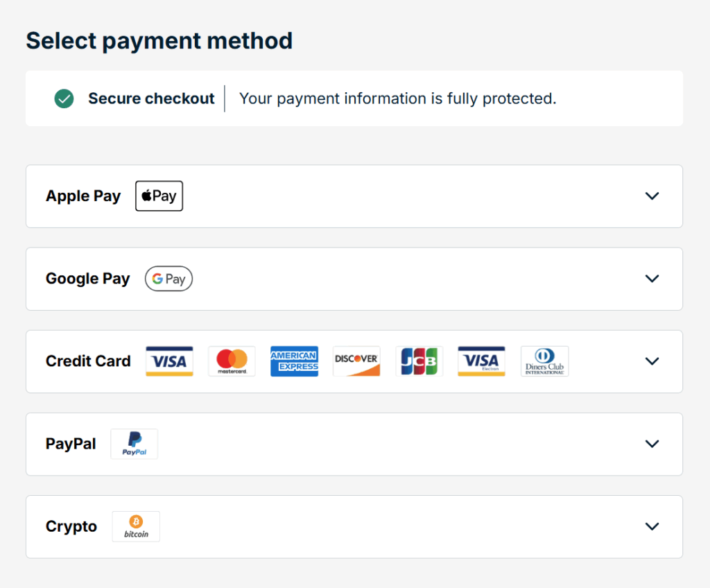The image size is (710, 588).
Task: Click the Mastercard card icon
Action: (x=232, y=361)
